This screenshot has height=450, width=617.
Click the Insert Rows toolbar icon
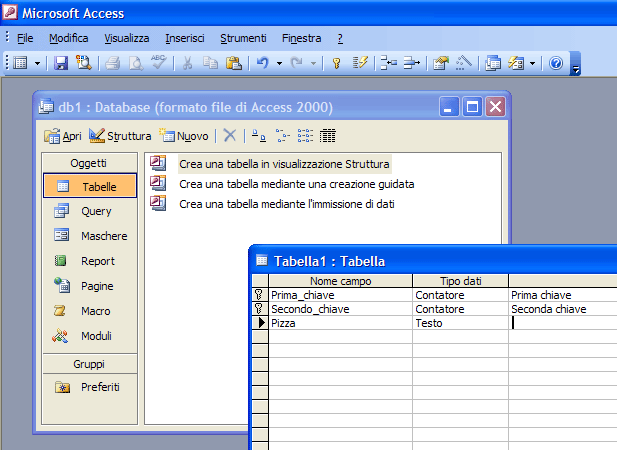(389, 63)
